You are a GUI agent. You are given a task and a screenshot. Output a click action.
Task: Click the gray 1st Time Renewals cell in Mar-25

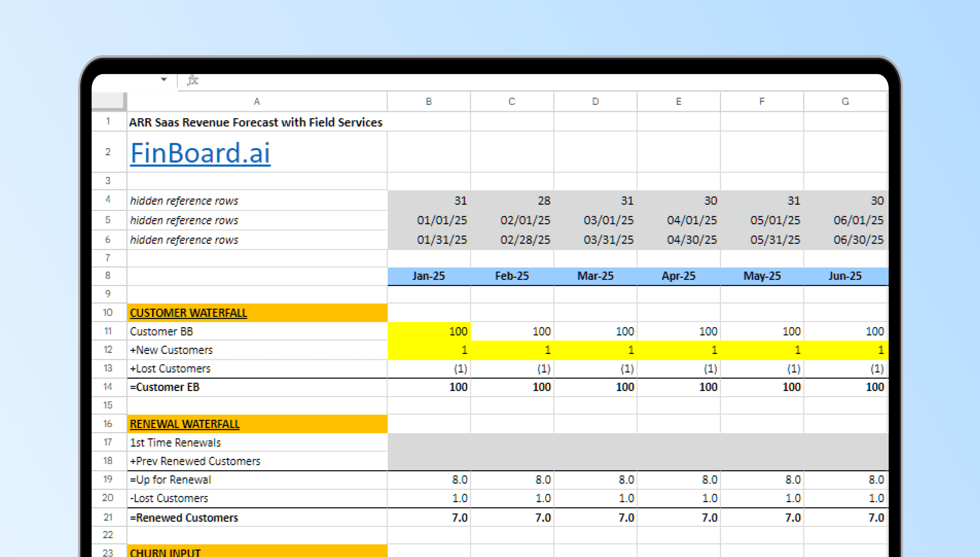(x=596, y=442)
